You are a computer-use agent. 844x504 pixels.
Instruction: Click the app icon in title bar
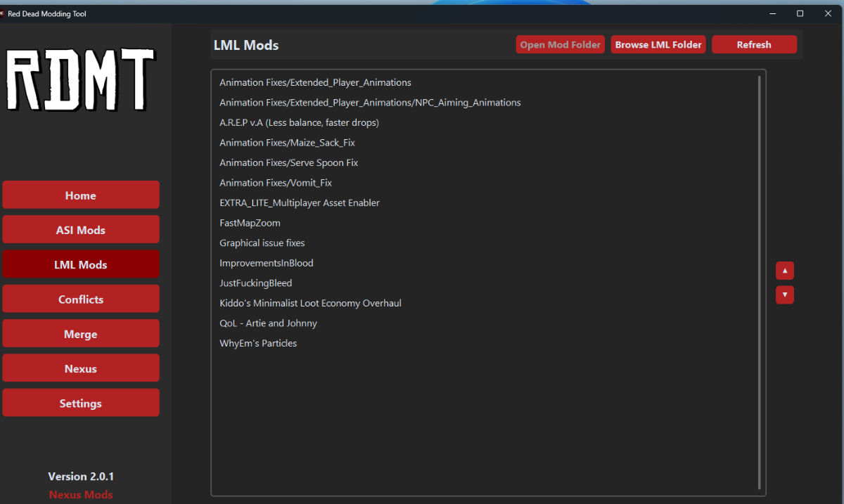click(3, 13)
